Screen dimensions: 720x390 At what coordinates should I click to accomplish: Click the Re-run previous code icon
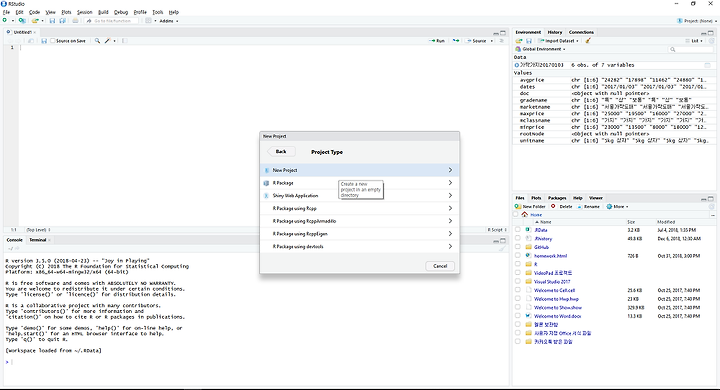click(x=456, y=41)
